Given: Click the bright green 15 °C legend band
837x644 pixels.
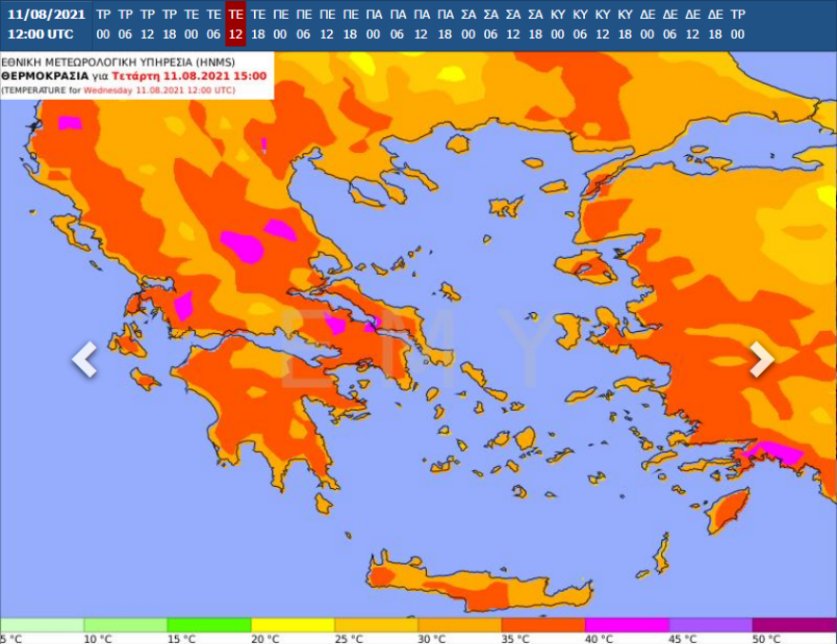Looking at the screenshot, I should coord(208,625).
